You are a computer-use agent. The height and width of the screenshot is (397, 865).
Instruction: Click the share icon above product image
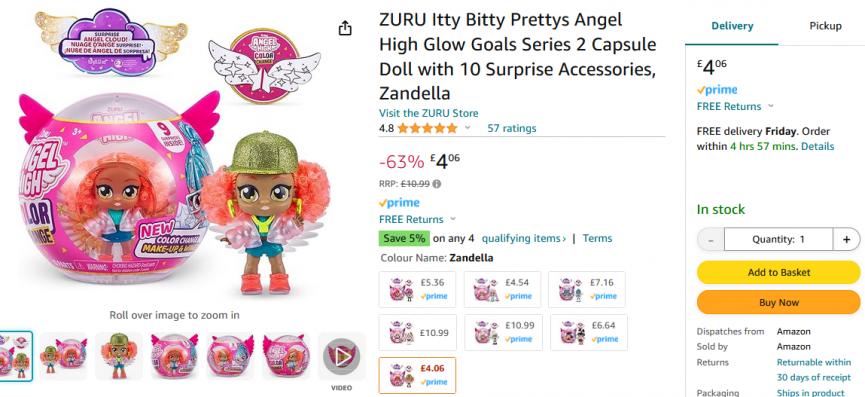click(345, 28)
